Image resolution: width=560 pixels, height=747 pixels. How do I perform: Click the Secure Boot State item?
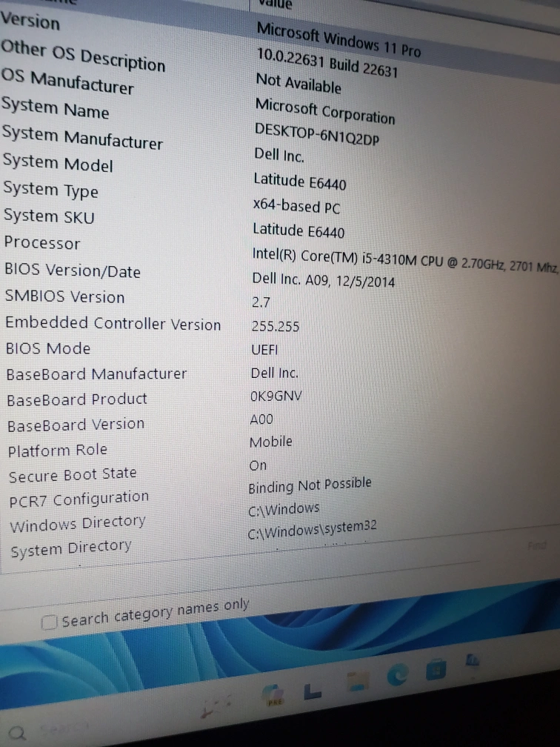tap(73, 475)
